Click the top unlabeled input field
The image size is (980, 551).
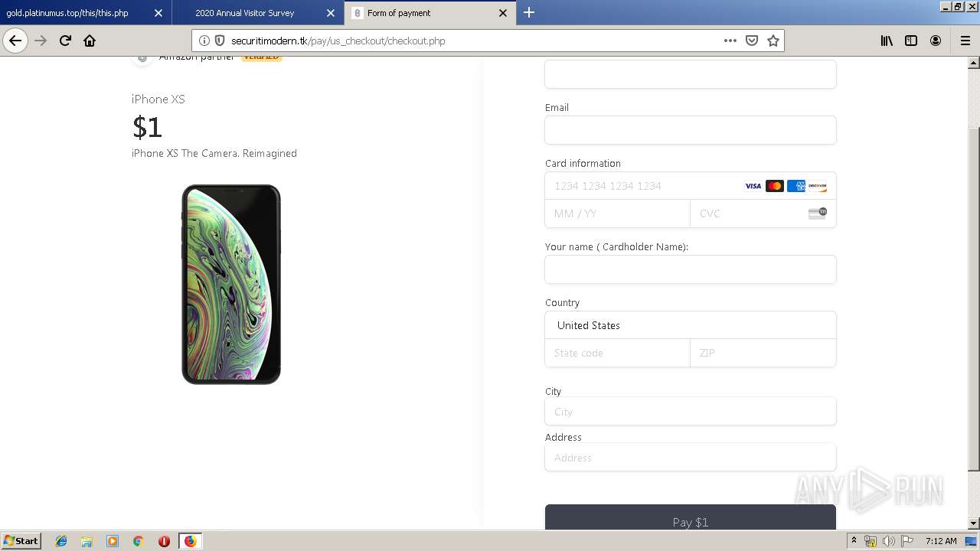pos(691,74)
